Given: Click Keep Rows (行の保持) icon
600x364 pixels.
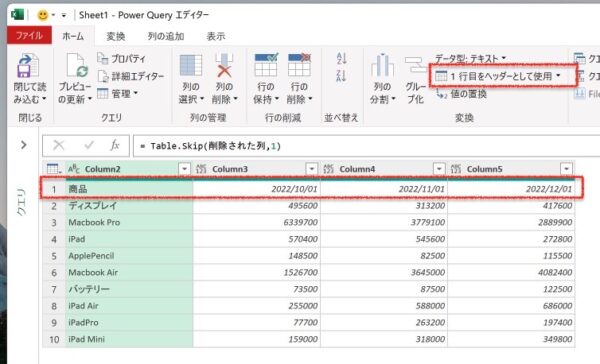Looking at the screenshot, I should 266,65.
